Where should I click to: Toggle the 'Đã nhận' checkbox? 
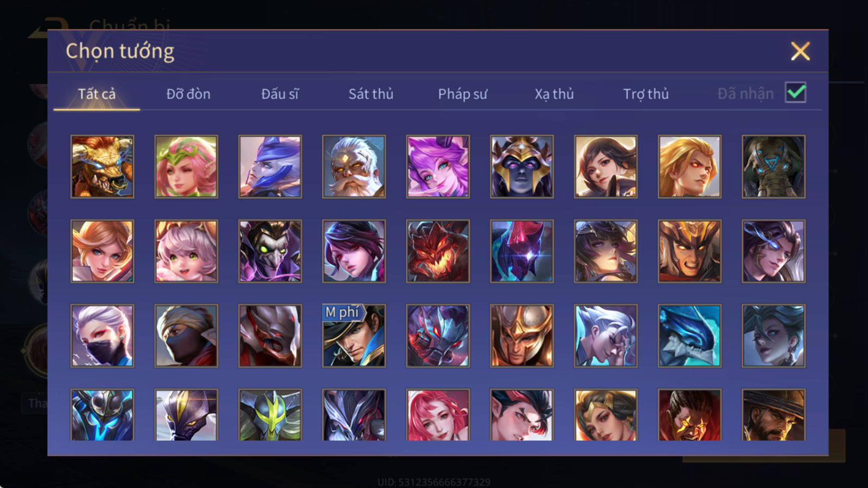(x=796, y=93)
